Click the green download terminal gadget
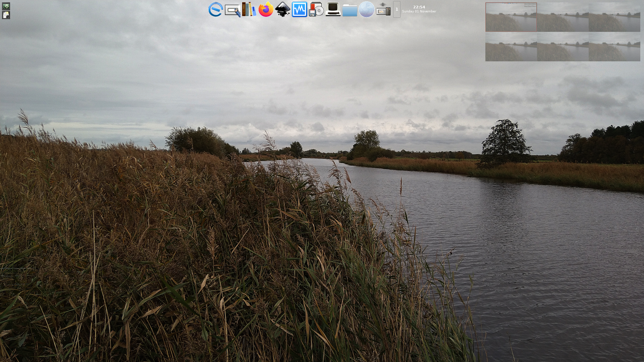Viewport: 644px width, 362px height. 6,6
